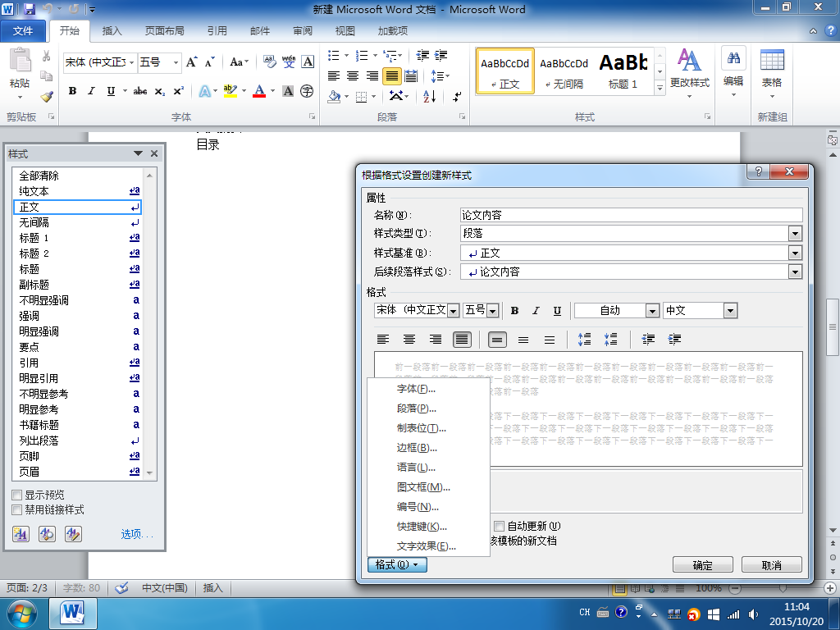Open the dialog font name dropdown
This screenshot has width=840, height=630.
(x=453, y=311)
